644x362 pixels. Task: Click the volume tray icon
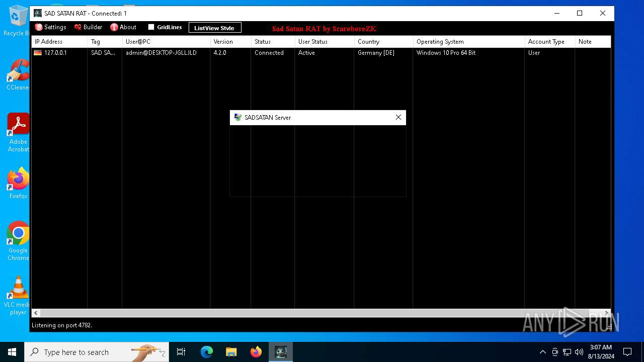pyautogui.click(x=579, y=352)
